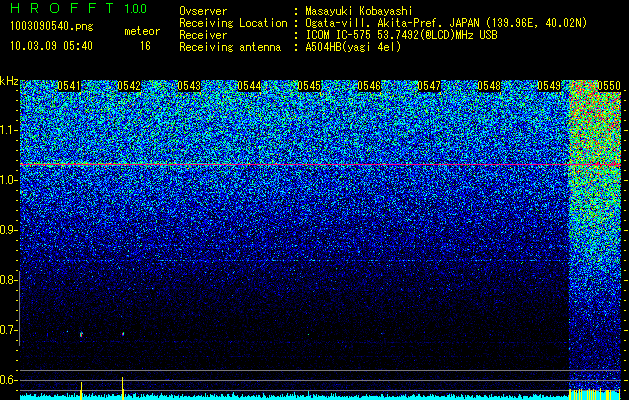
Task: Click the 0548 time marker
Action: pos(489,86)
